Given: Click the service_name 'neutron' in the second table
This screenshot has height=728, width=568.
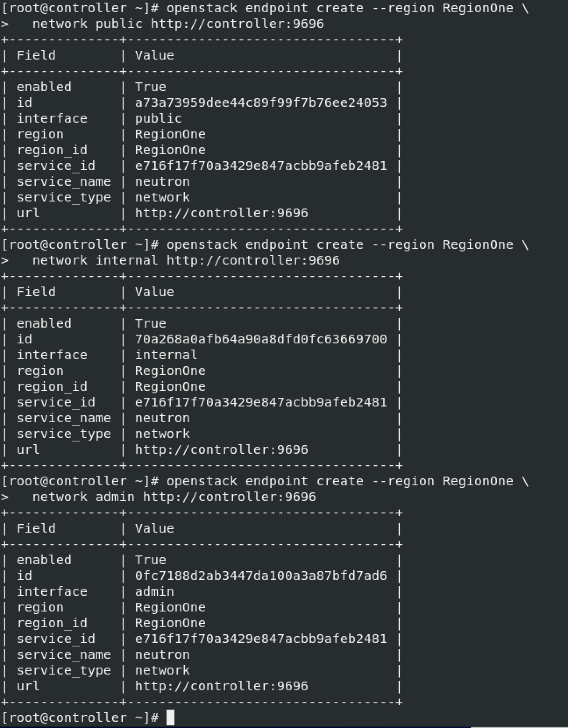Looking at the screenshot, I should click(x=162, y=418).
